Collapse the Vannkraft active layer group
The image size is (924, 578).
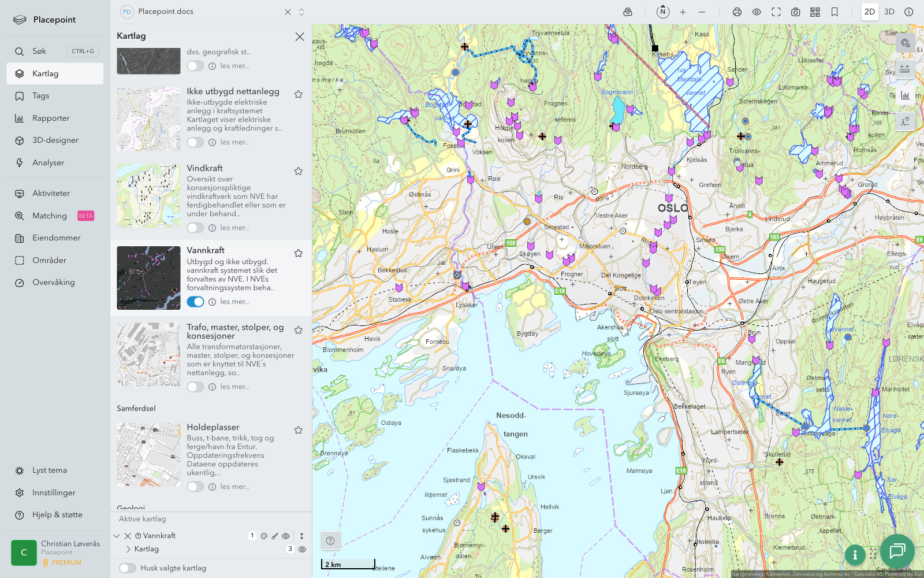[117, 536]
